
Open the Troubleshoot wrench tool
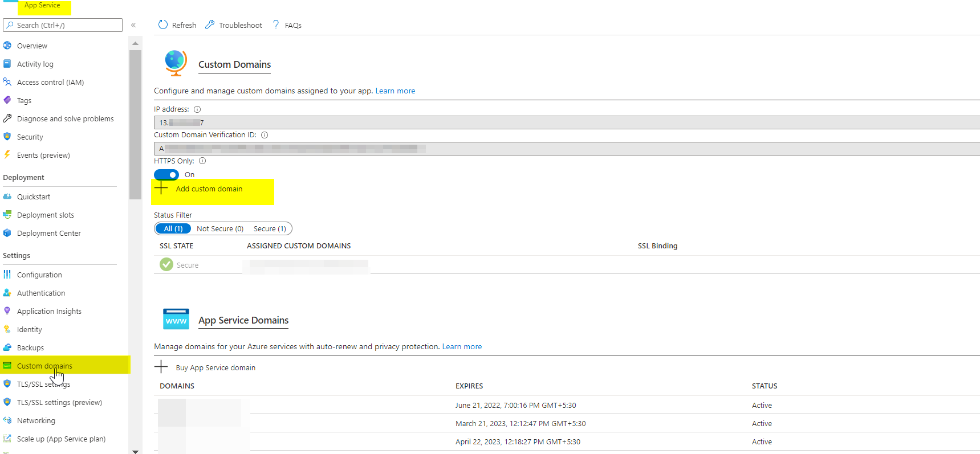pos(210,24)
